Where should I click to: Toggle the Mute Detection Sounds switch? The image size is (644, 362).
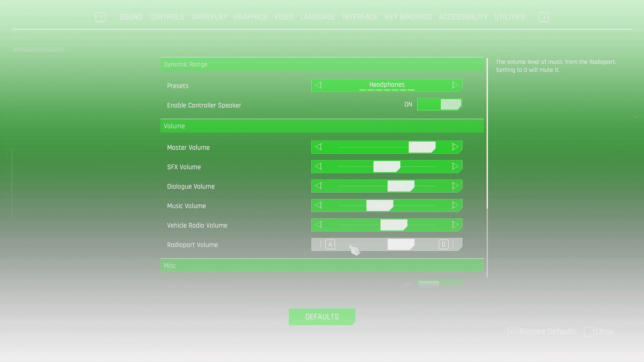click(439, 285)
